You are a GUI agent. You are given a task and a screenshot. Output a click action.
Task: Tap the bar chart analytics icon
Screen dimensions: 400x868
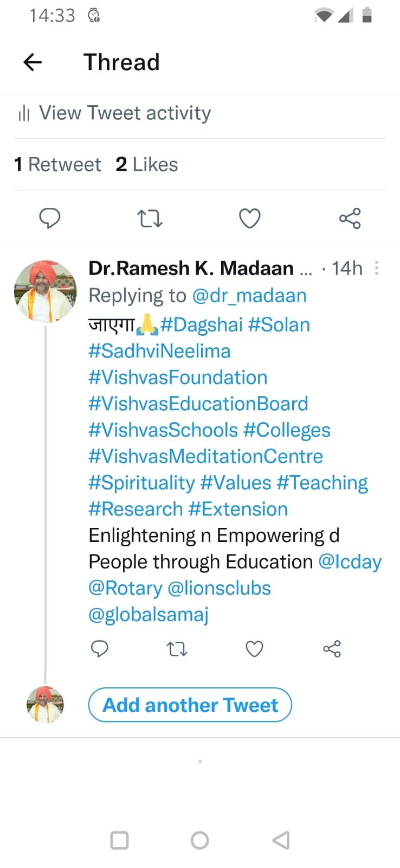pyautogui.click(x=24, y=113)
